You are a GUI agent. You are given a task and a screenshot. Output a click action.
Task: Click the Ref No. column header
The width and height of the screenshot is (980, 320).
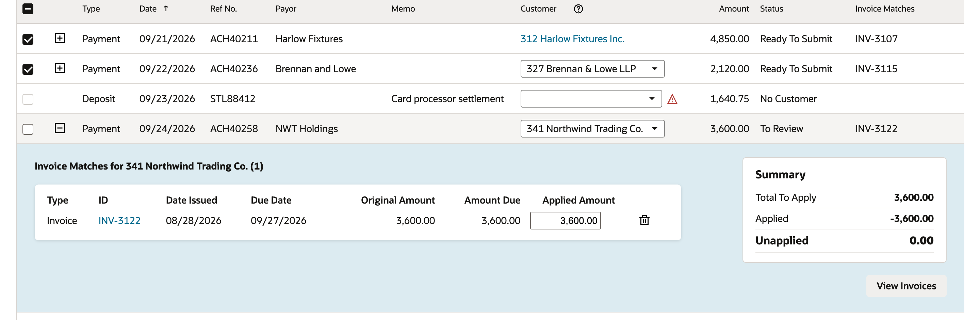coord(223,9)
